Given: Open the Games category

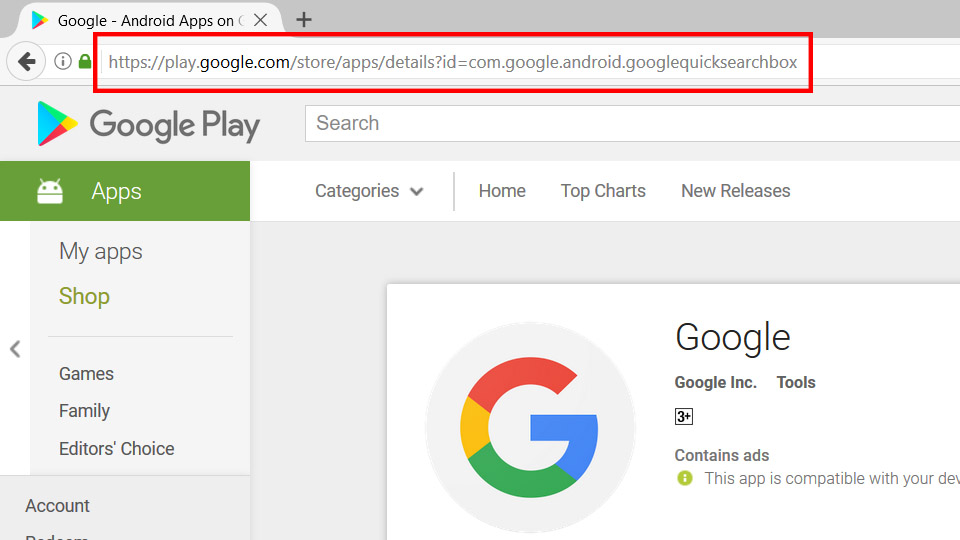Looking at the screenshot, I should pos(86,373).
